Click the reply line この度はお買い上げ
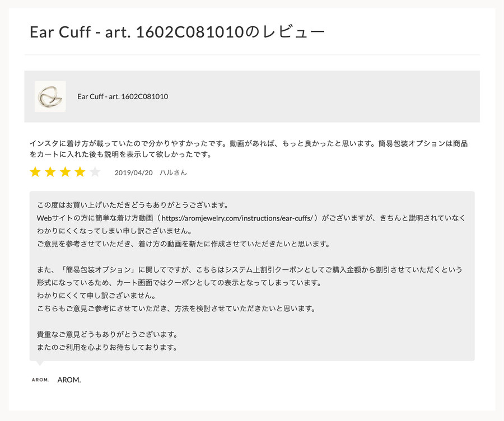Viewport: 504px width, 421px height. (133, 205)
